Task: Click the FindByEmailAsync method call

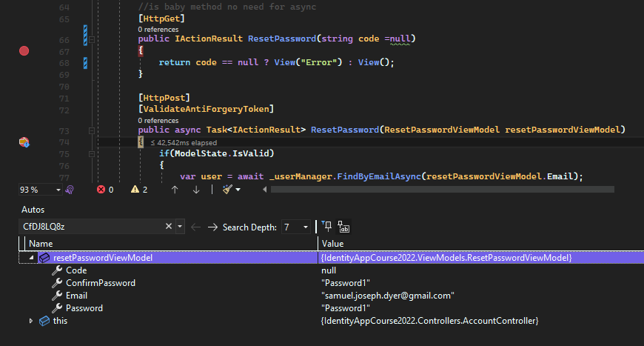Action: click(x=379, y=176)
